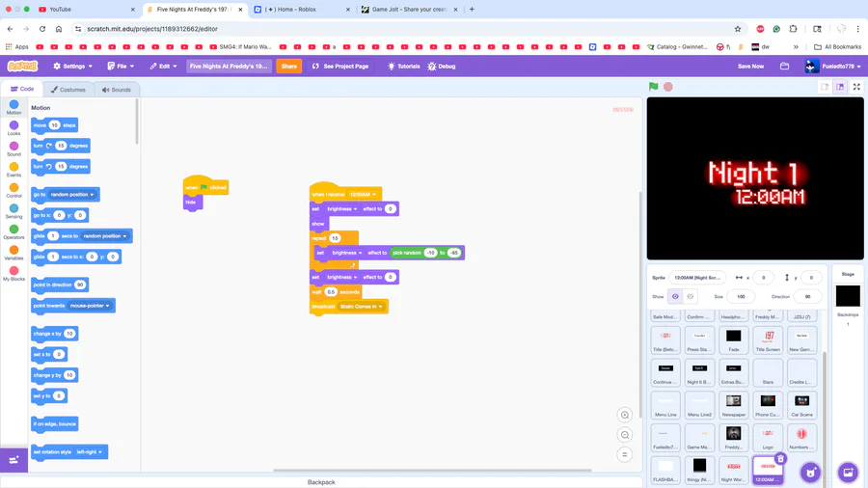The image size is (868, 488).
Task: Open the My Stuff folder icon
Action: (784, 66)
